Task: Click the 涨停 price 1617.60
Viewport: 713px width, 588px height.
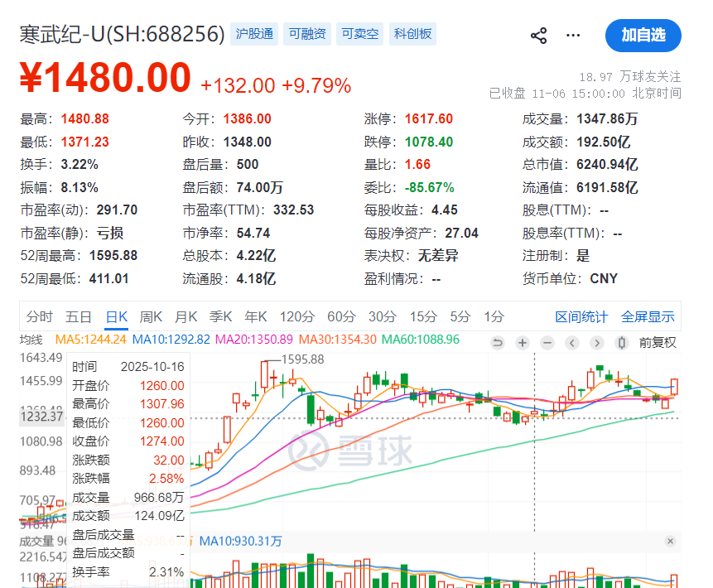Action: click(429, 119)
